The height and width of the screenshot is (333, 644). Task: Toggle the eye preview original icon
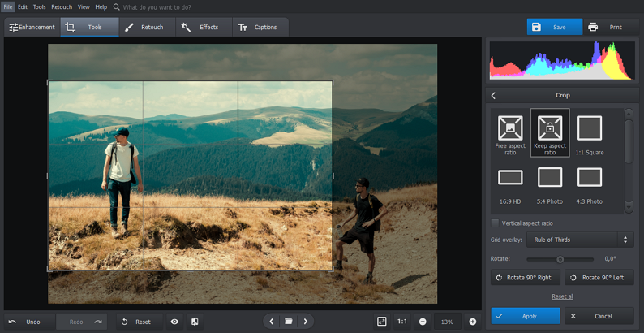174,322
